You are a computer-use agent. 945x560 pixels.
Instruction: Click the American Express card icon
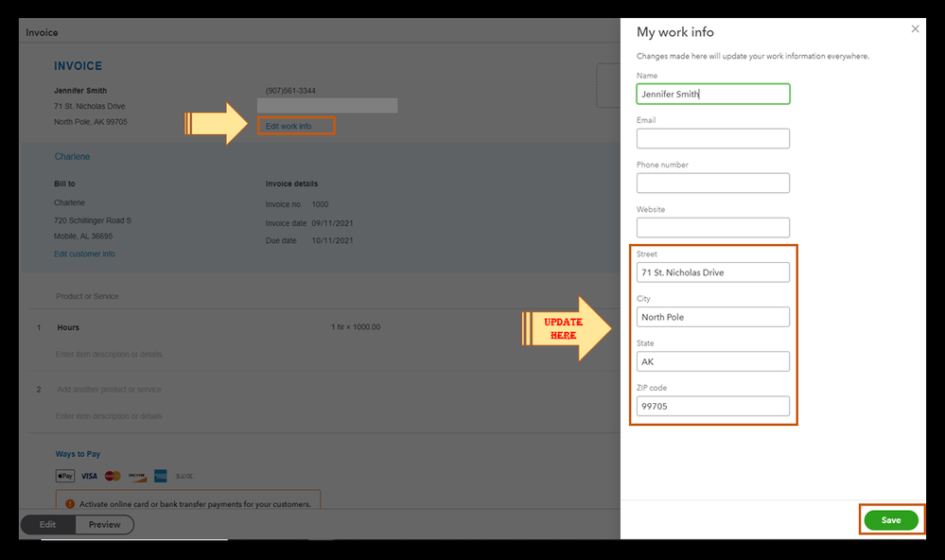[160, 476]
